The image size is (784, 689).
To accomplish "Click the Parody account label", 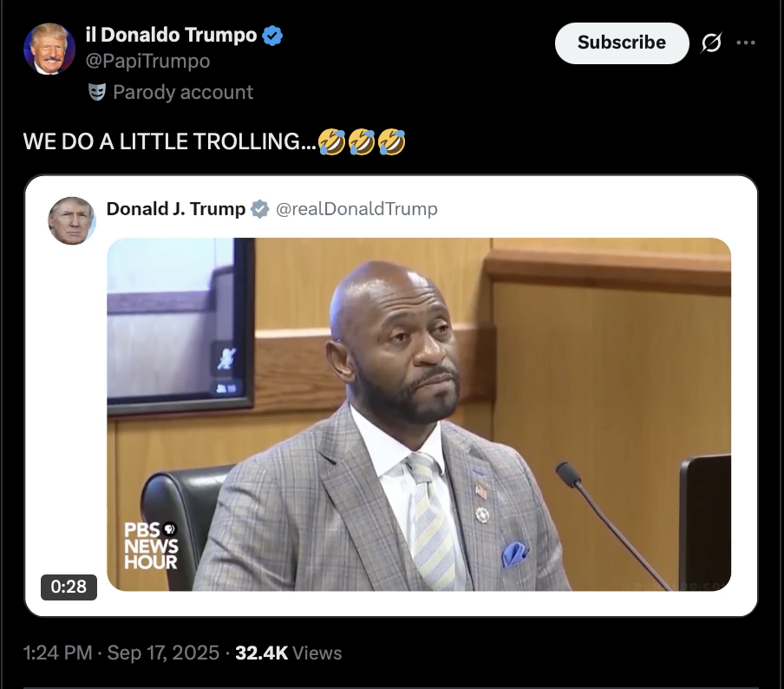I will 183,92.
